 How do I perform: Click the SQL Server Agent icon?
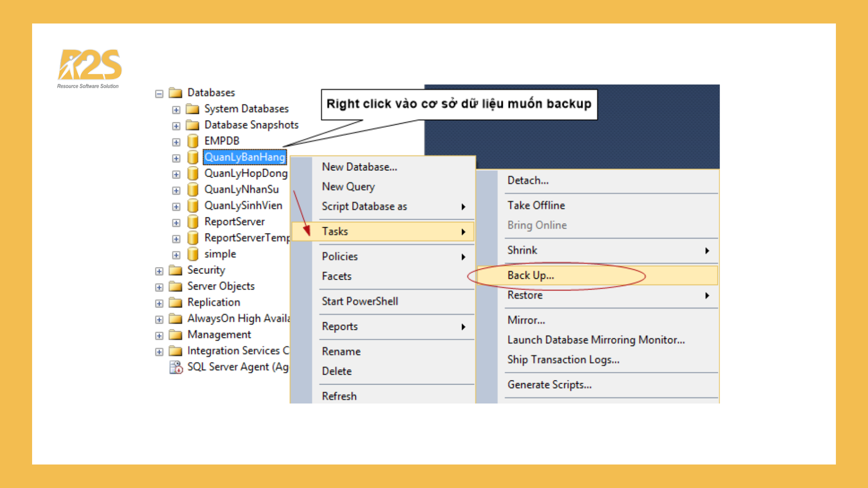(176, 367)
